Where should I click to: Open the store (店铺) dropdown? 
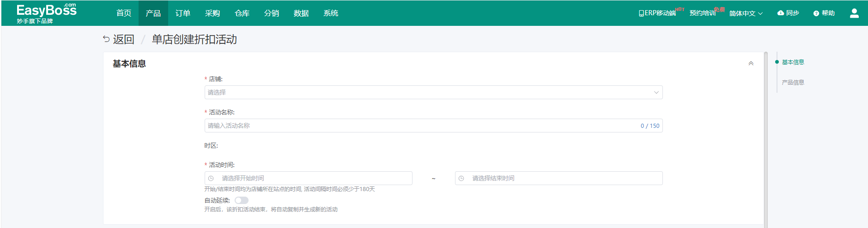coord(433,92)
